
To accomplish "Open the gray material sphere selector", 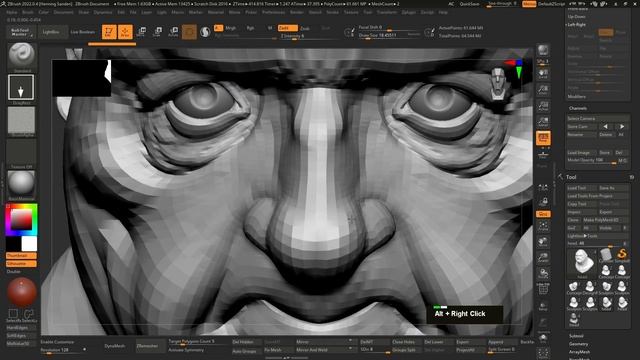I will (x=21, y=184).
